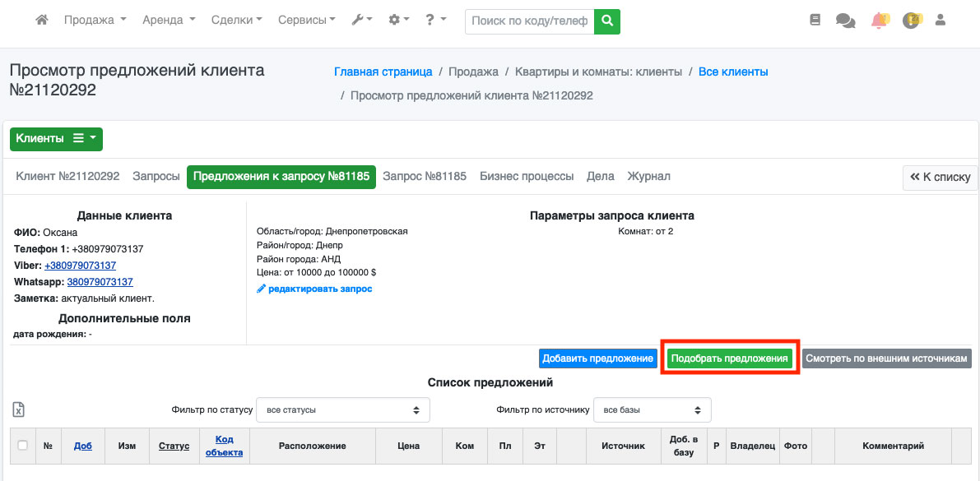Click the green search magnifier button

[607, 21]
